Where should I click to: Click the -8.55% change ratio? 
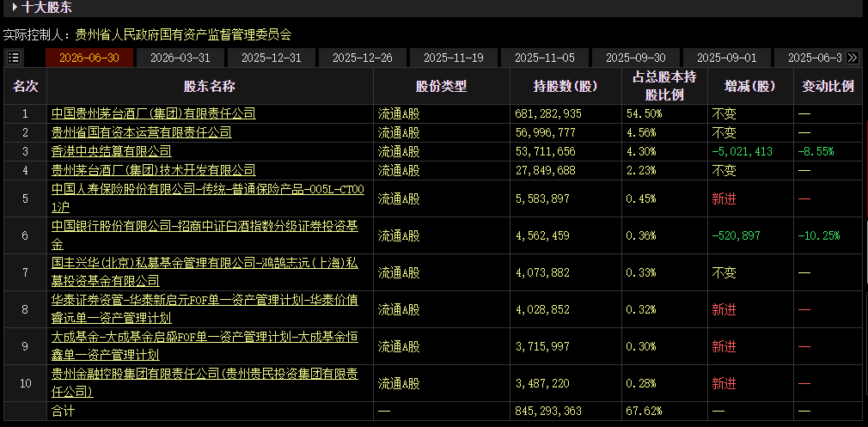click(816, 151)
